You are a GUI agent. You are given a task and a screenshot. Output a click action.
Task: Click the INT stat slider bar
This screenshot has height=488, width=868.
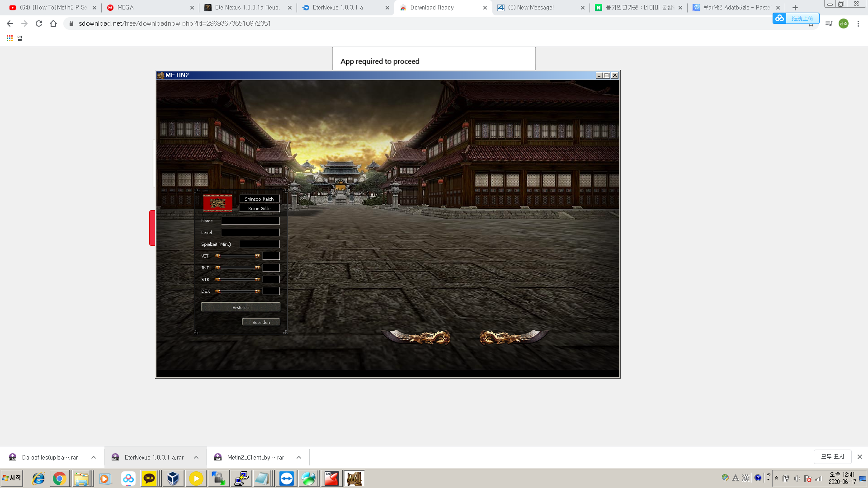(238, 268)
